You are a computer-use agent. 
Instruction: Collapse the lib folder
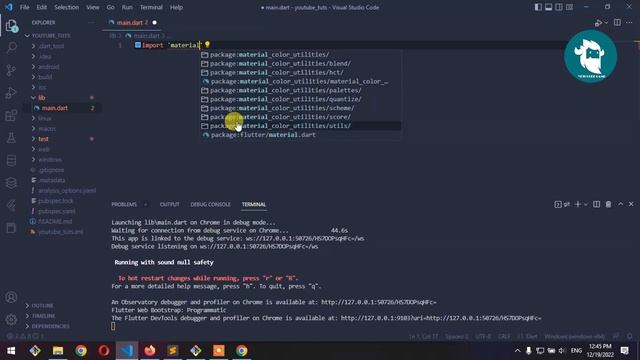41,98
